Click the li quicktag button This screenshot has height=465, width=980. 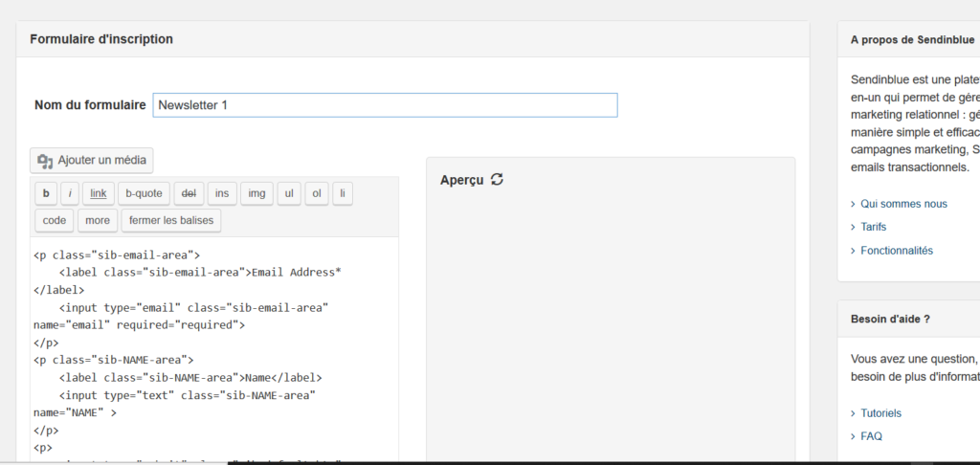coord(343,193)
